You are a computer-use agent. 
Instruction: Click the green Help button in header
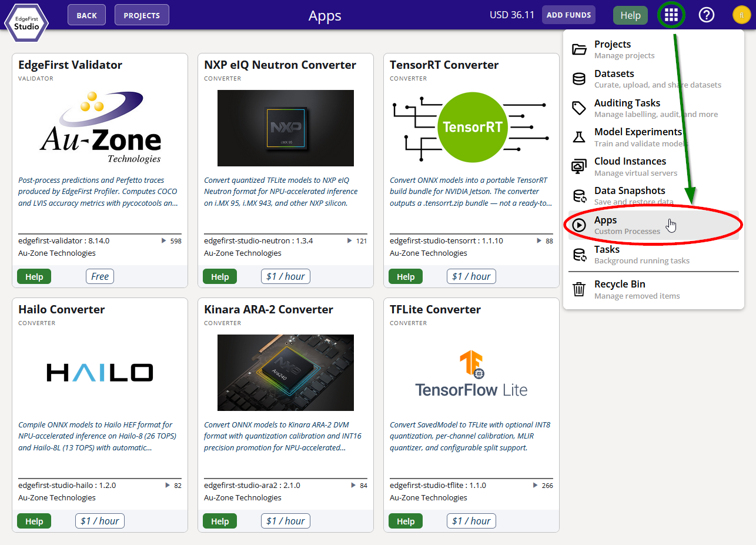click(630, 15)
